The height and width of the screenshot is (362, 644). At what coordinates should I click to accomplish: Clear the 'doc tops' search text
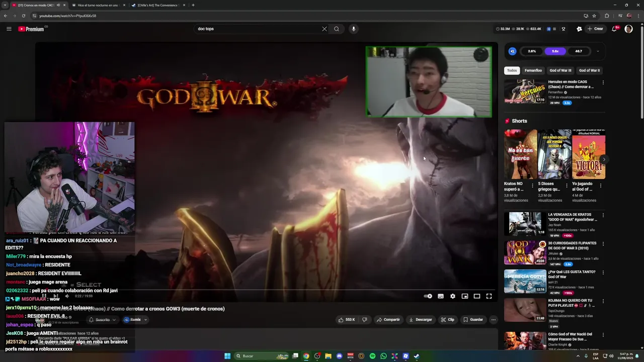325,29
